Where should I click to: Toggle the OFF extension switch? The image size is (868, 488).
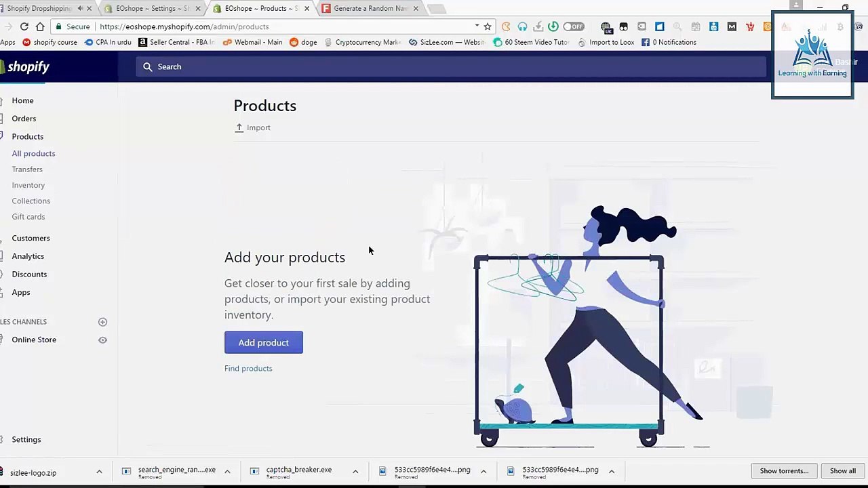click(x=573, y=26)
